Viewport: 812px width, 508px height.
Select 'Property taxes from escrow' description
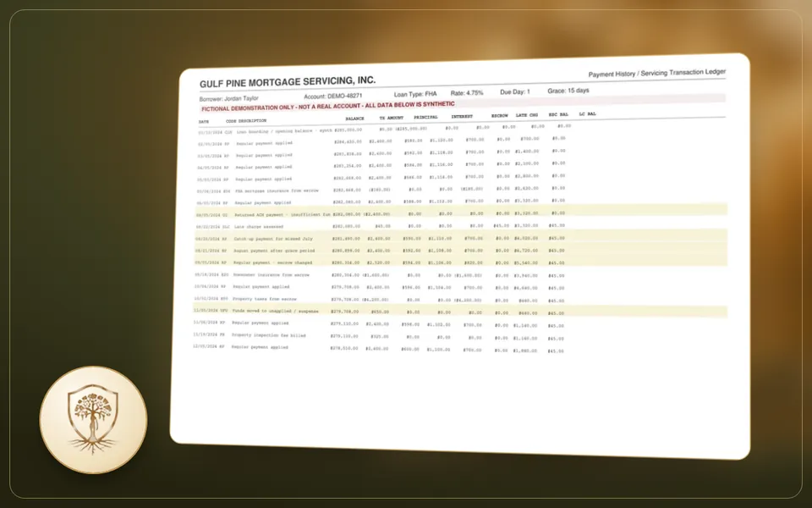pos(265,299)
